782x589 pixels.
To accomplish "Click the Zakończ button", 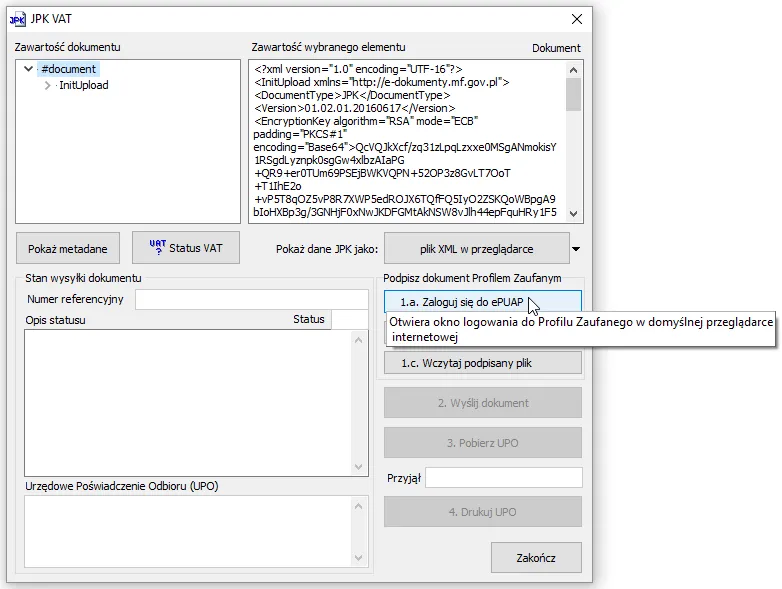I will (x=536, y=558).
